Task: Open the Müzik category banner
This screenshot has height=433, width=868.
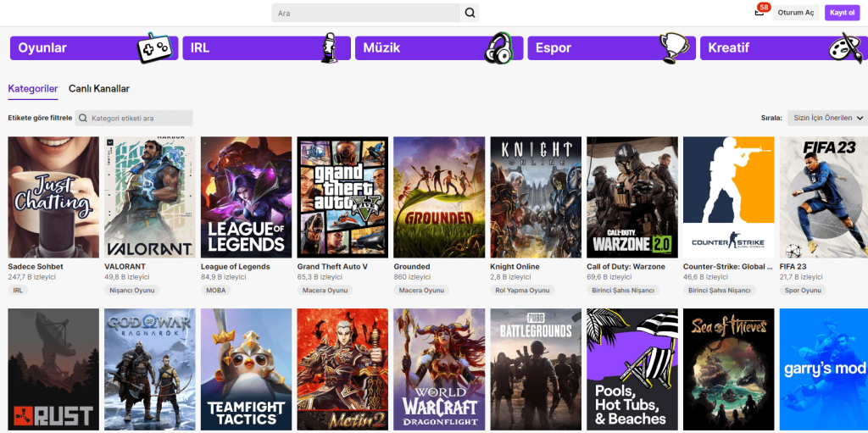Action: [x=439, y=48]
